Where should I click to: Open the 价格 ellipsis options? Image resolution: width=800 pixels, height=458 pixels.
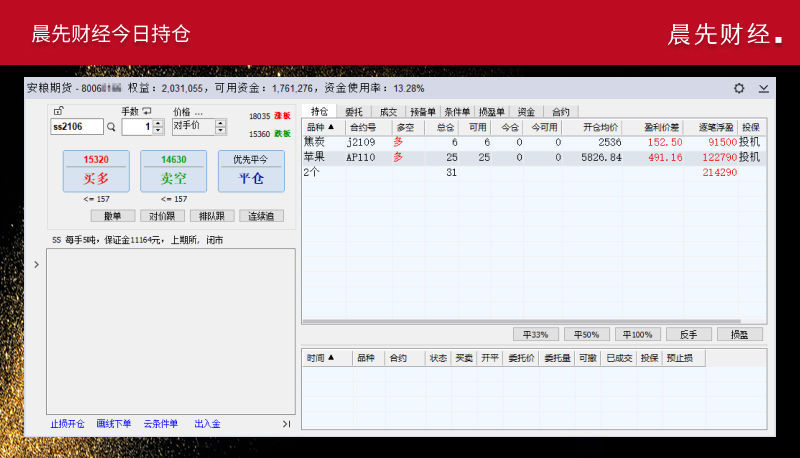click(198, 111)
